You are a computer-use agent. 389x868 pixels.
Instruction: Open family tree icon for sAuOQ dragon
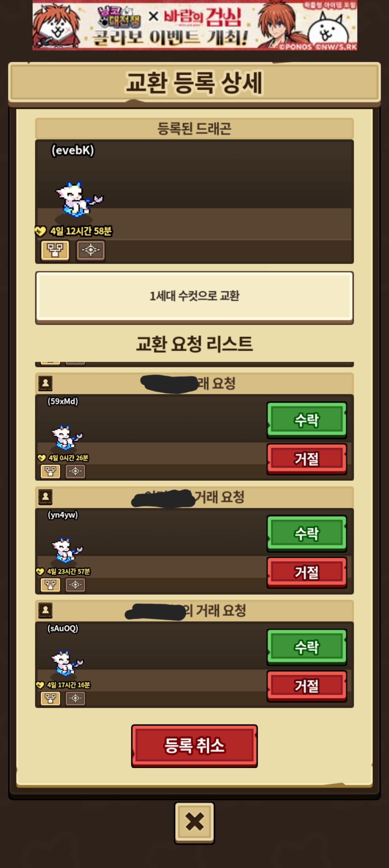click(x=50, y=698)
